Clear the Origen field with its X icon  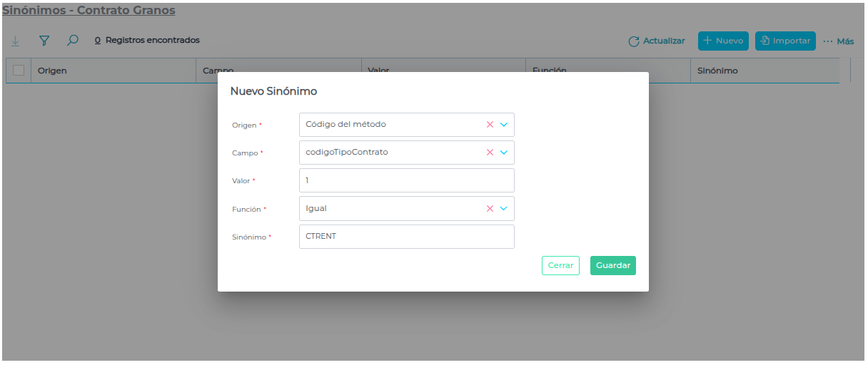[490, 124]
